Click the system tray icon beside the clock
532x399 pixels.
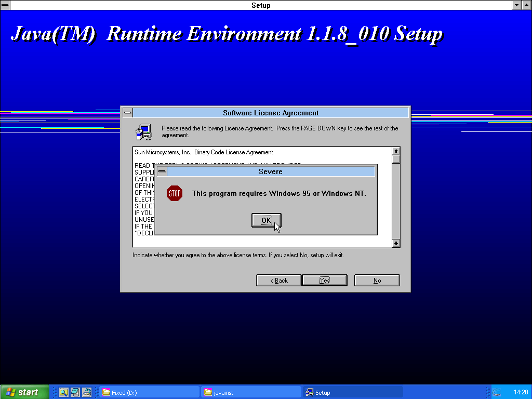(497, 392)
